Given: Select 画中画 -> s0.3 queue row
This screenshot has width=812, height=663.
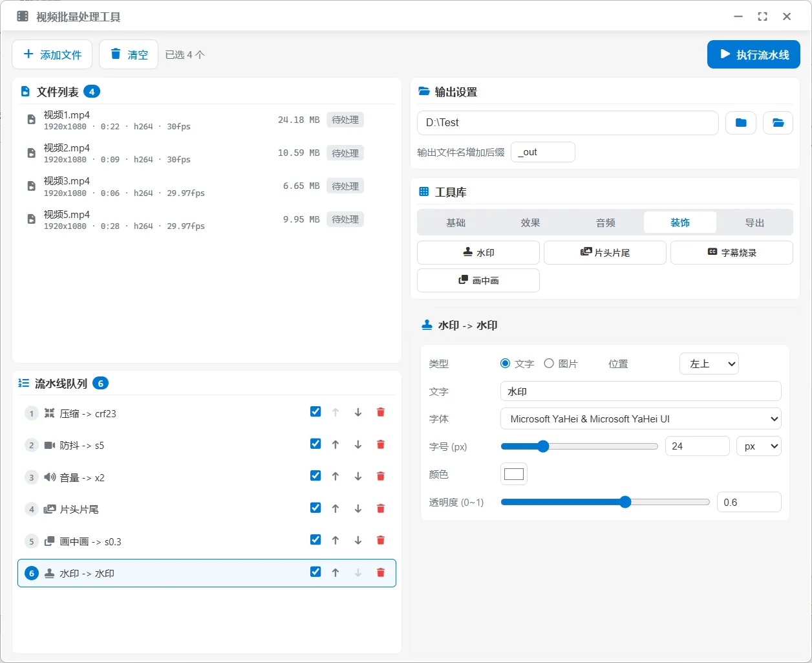Looking at the screenshot, I should (207, 541).
